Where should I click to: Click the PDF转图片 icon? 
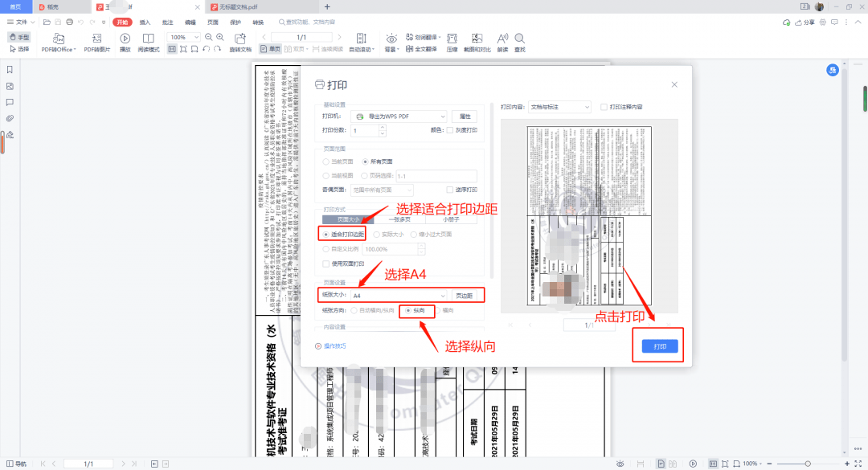pyautogui.click(x=97, y=39)
